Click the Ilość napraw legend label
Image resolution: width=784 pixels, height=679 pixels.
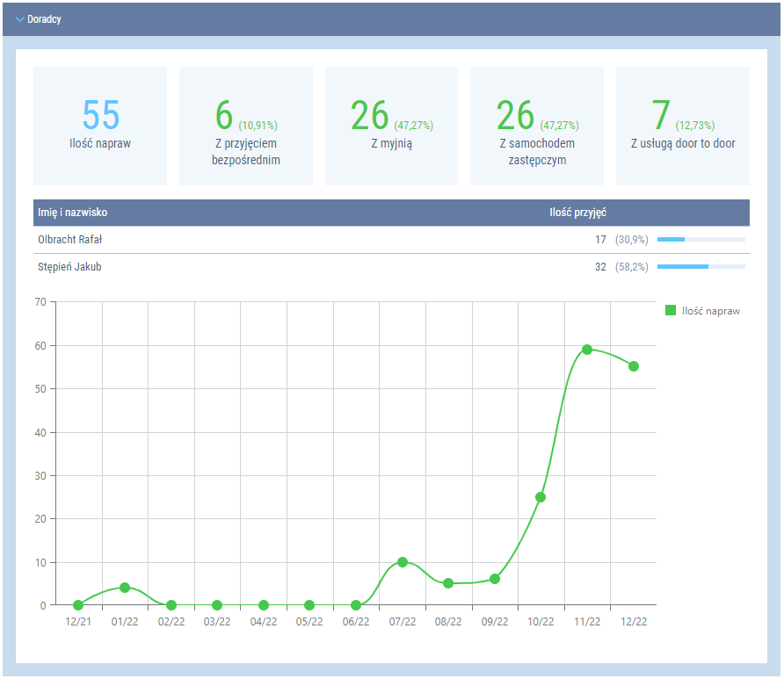pos(710,310)
